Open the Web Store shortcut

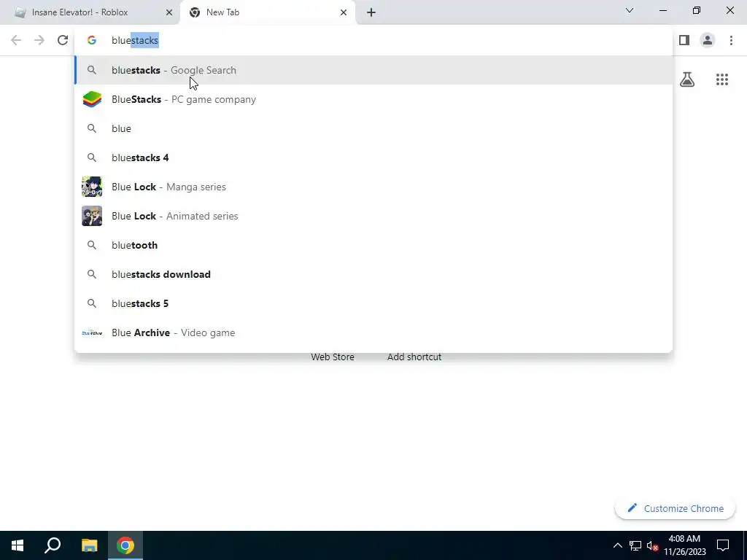333,357
